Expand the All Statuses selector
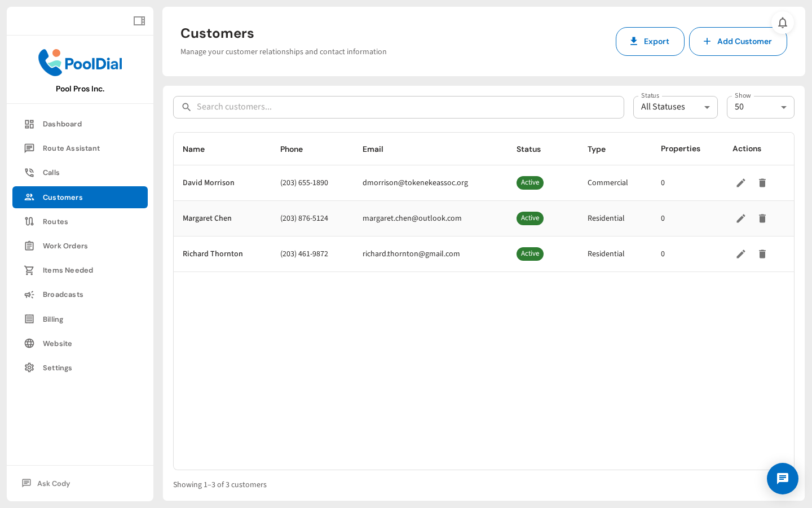Viewport: 812px width, 508px height. tap(675, 107)
